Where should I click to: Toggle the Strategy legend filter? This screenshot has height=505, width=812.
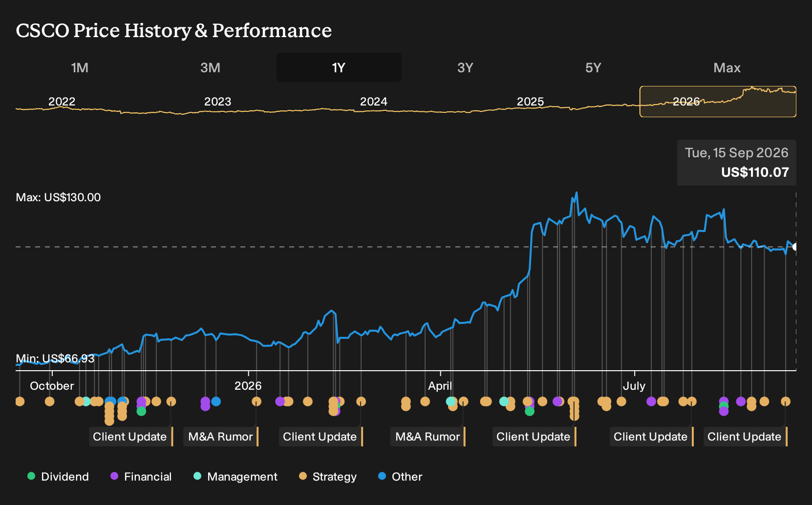328,477
